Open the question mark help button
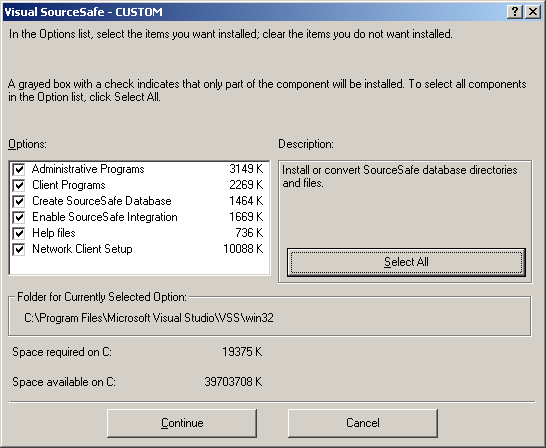This screenshot has height=448, width=546. 515,12
